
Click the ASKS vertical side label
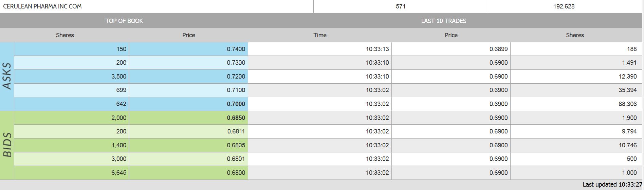(x=7, y=76)
